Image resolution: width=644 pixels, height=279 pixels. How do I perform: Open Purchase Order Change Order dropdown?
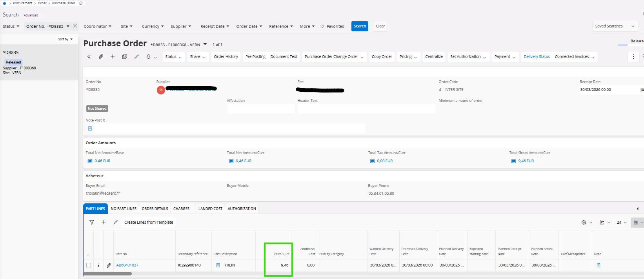tap(334, 57)
